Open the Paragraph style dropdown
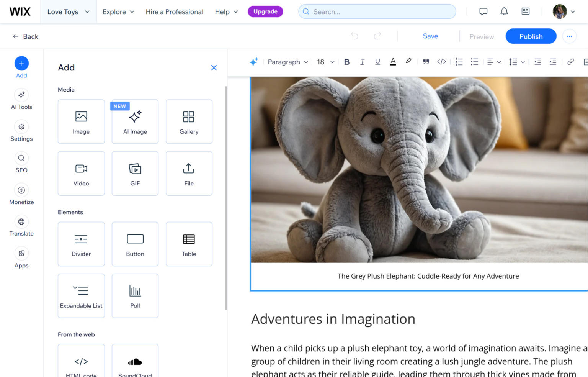The height and width of the screenshot is (377, 588). pyautogui.click(x=287, y=62)
